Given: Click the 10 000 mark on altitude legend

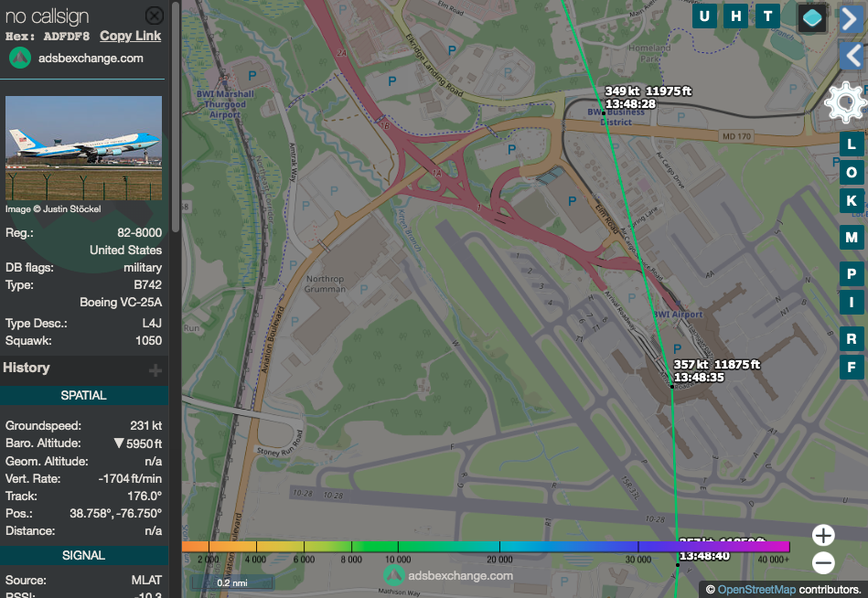Looking at the screenshot, I should (398, 560).
